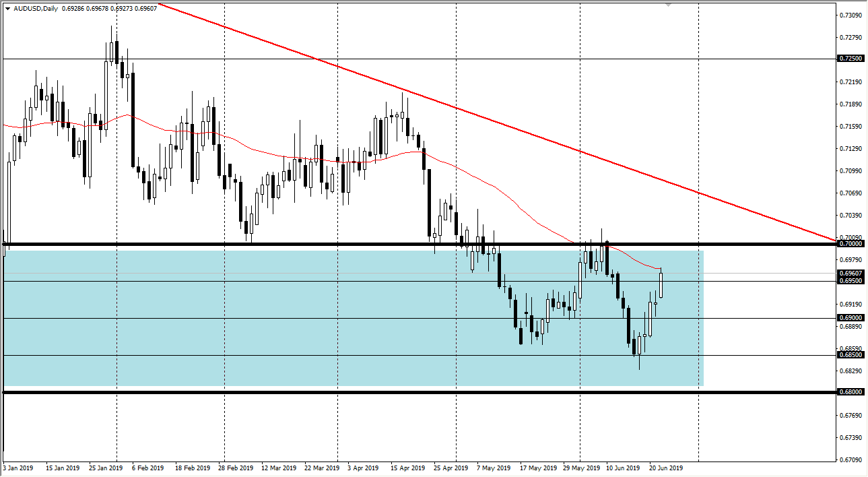Click the 0.71890 price scale value
The width and height of the screenshot is (868, 477).
point(851,104)
